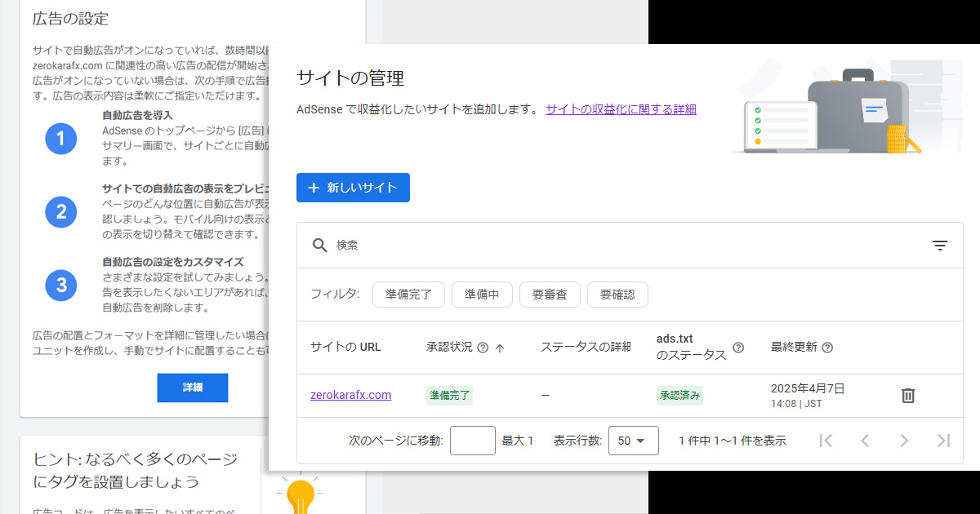Go to first page using pagination icon
The height and width of the screenshot is (514, 980).
826,441
